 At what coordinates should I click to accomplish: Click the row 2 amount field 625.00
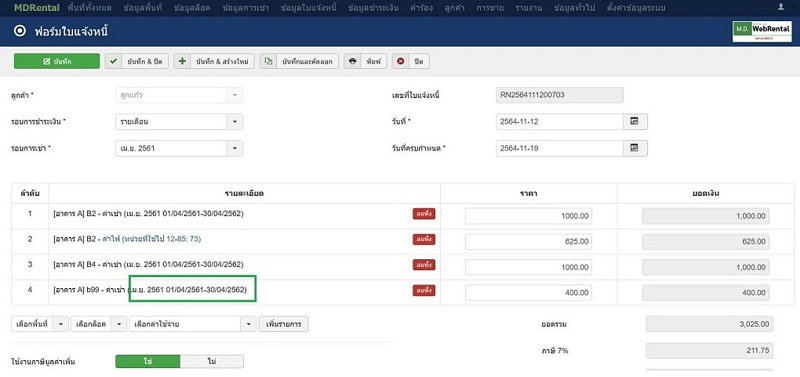[706, 242]
